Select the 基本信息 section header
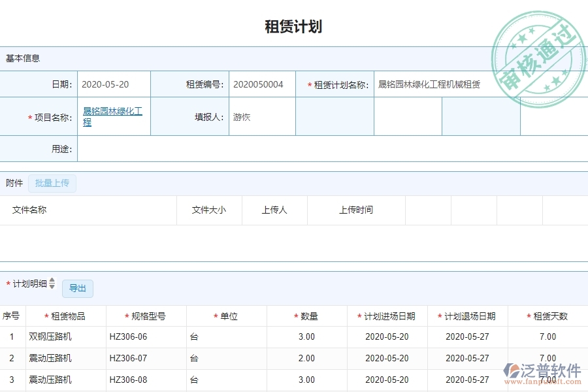588x392 pixels. tap(22, 57)
